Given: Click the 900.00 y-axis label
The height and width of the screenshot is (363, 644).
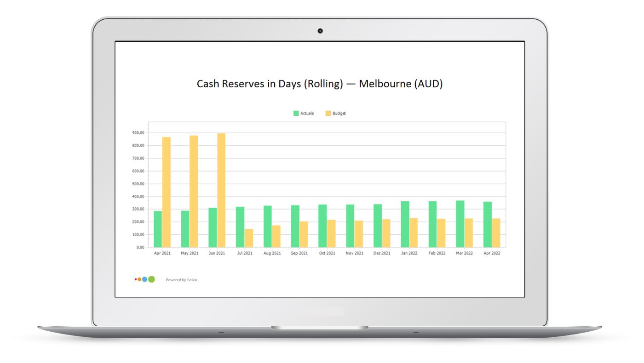Looking at the screenshot, I should pos(138,132).
